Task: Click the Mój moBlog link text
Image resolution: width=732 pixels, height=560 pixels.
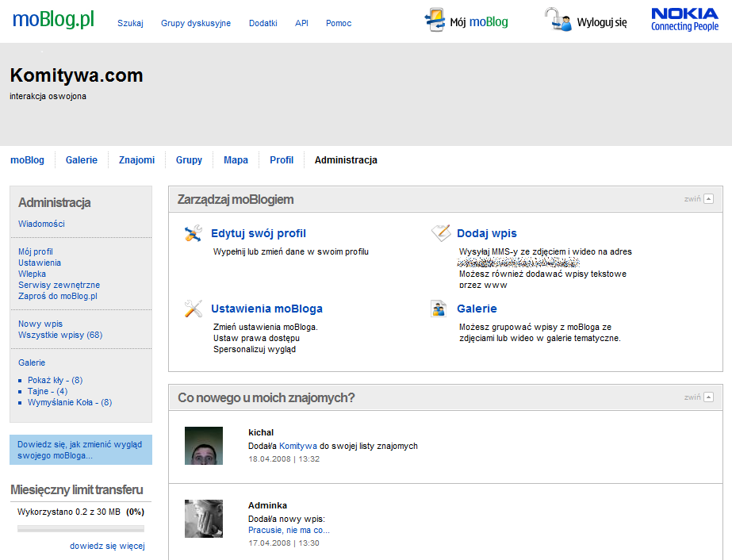Action: pyautogui.click(x=479, y=22)
